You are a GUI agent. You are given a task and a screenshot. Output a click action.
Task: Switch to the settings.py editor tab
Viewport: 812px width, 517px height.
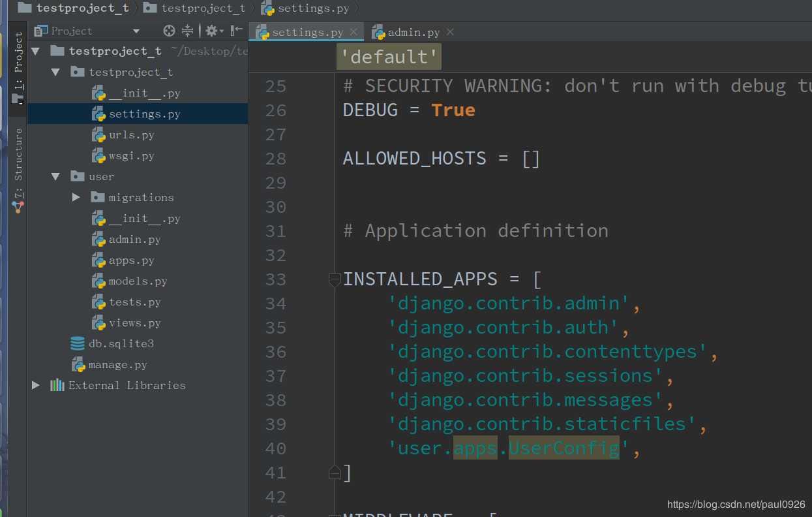coord(307,32)
